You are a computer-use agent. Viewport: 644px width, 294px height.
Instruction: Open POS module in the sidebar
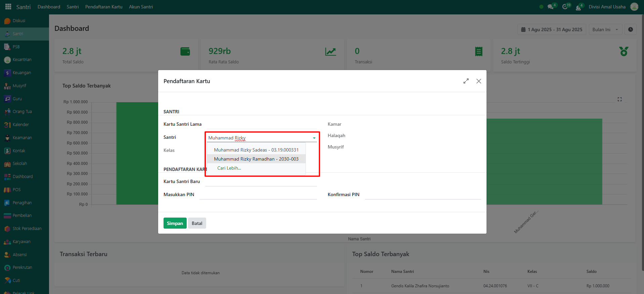click(x=16, y=190)
